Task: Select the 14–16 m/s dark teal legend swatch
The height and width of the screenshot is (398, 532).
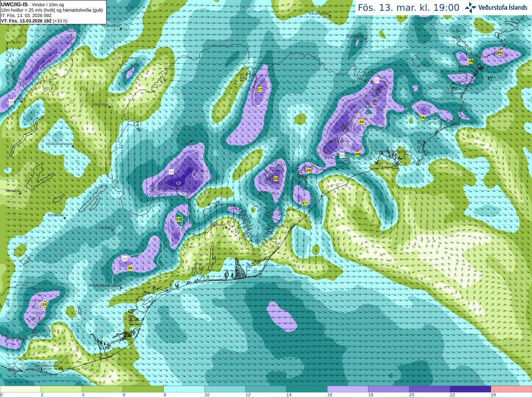Action: point(307,389)
